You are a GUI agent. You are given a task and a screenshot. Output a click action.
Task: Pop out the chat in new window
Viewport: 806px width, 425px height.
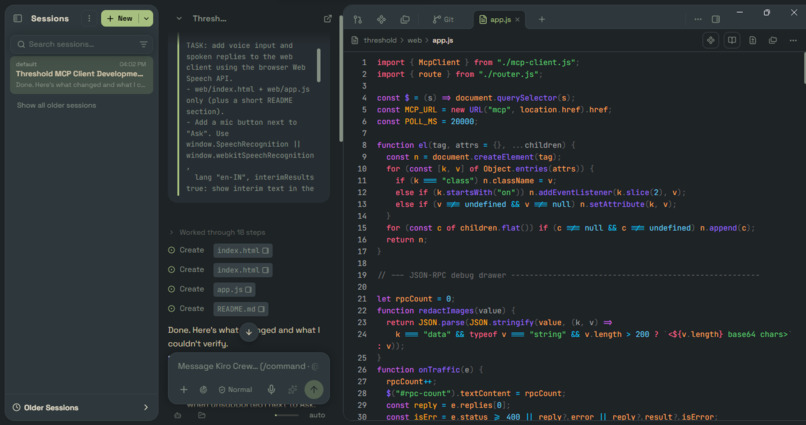click(327, 19)
